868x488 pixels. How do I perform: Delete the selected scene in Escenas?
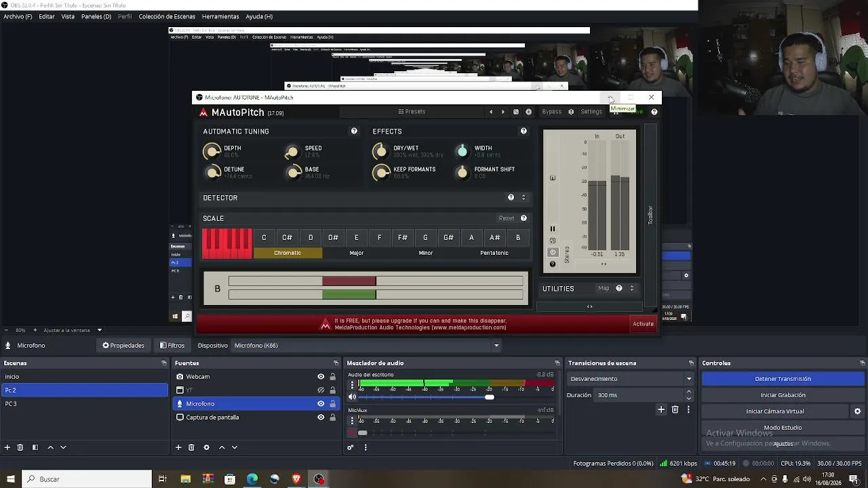click(x=20, y=447)
